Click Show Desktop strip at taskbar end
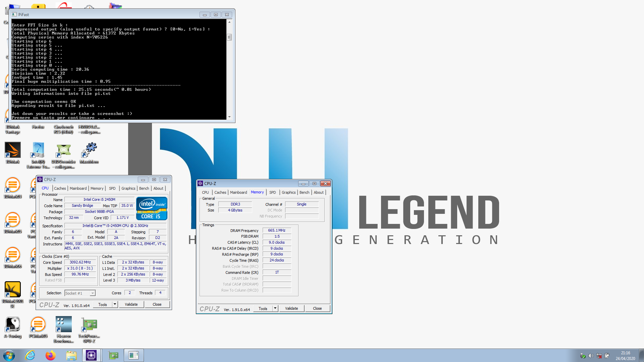644x362 pixels. click(641, 355)
